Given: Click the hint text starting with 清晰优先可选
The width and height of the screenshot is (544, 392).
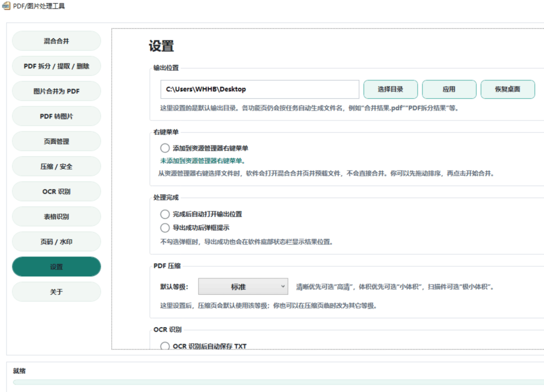Looking at the screenshot, I should (x=395, y=287).
